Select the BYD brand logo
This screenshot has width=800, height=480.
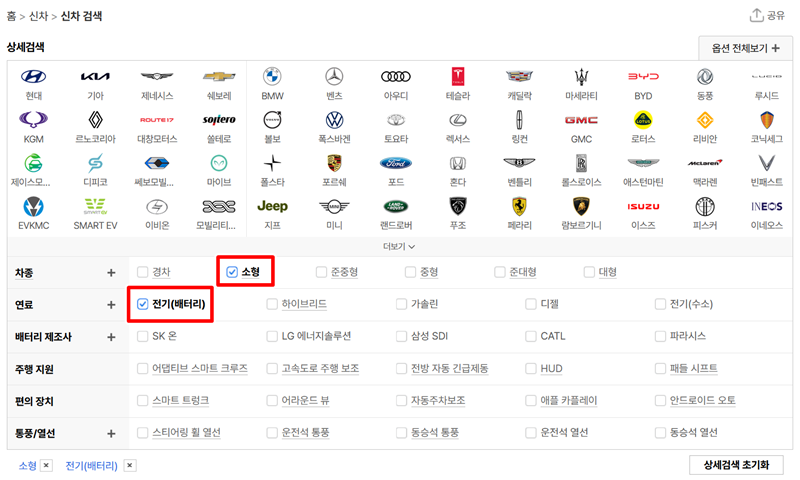[643, 77]
